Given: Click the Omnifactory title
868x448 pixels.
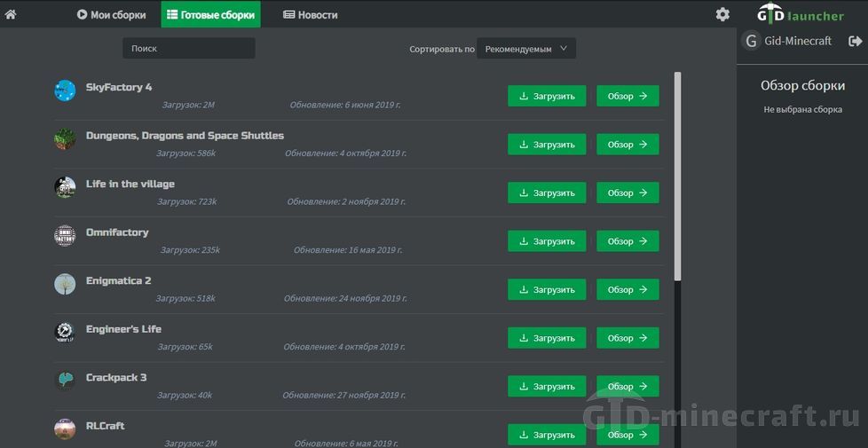Looking at the screenshot, I should coord(117,232).
